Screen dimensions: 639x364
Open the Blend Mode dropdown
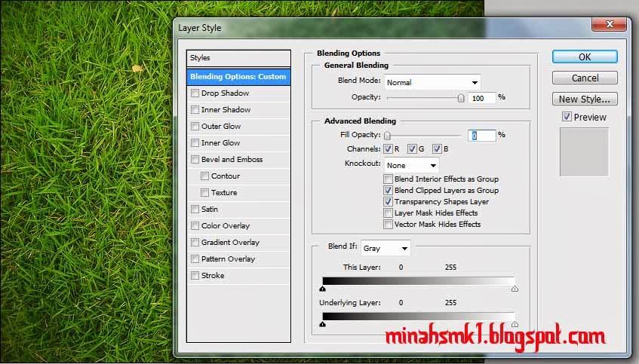pos(432,82)
